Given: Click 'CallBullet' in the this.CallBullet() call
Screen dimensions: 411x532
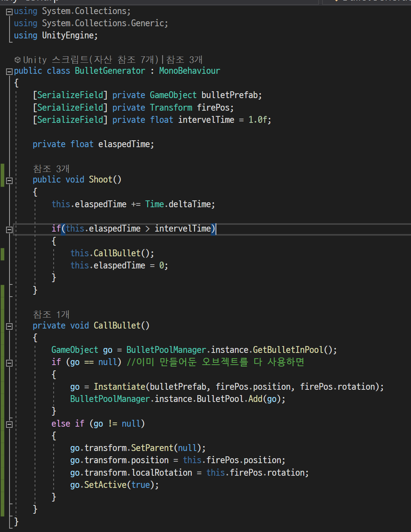Looking at the screenshot, I should pyautogui.click(x=117, y=253).
